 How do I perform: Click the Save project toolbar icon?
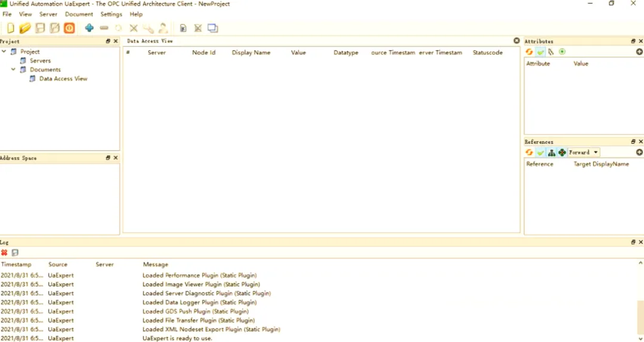point(40,28)
